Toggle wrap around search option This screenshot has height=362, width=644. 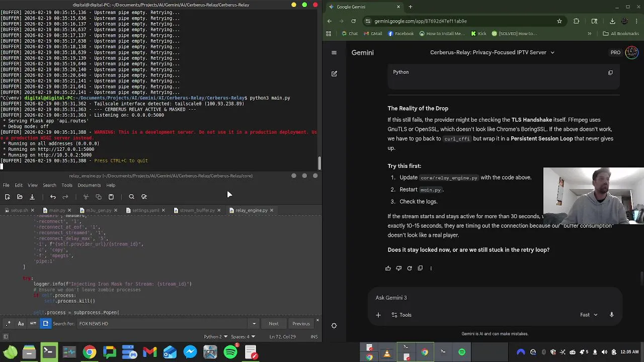[x=45, y=324]
